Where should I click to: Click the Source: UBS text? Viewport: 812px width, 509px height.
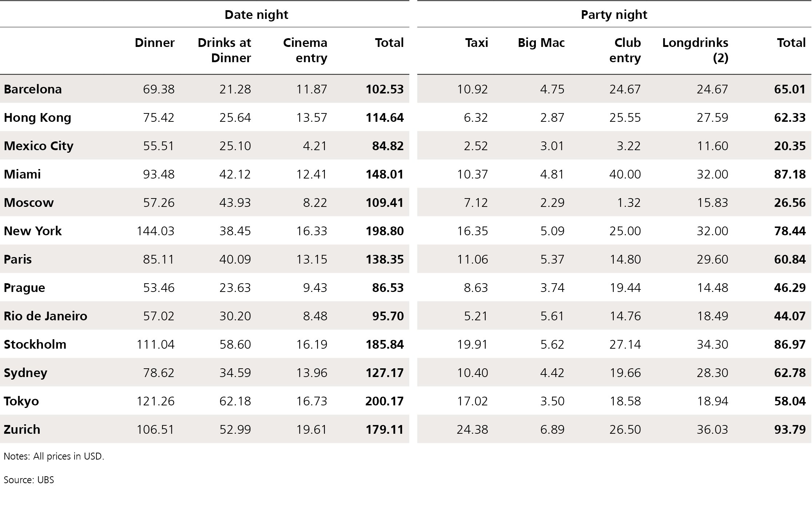point(29,480)
